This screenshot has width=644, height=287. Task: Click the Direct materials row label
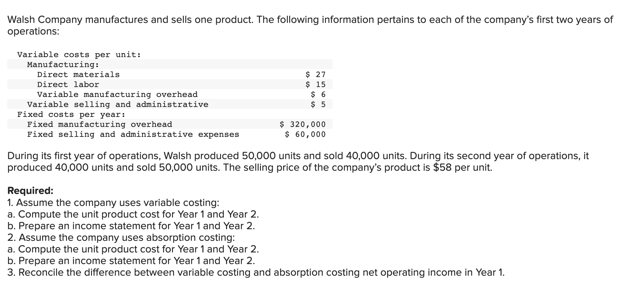tap(78, 74)
